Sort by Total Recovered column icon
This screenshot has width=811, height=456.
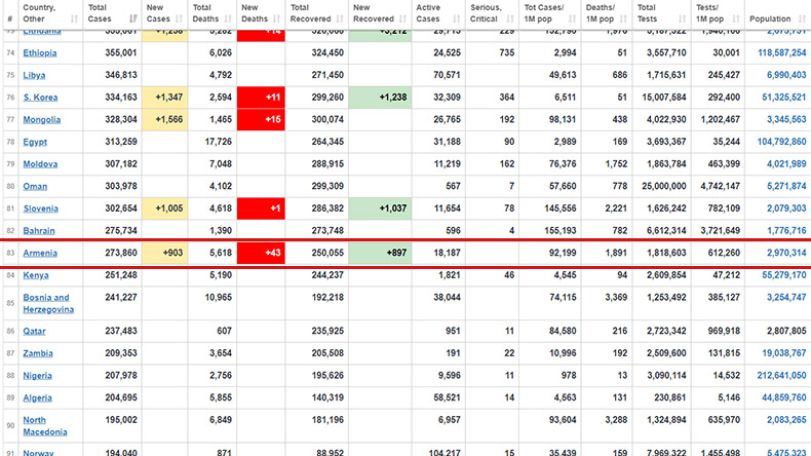click(x=339, y=19)
